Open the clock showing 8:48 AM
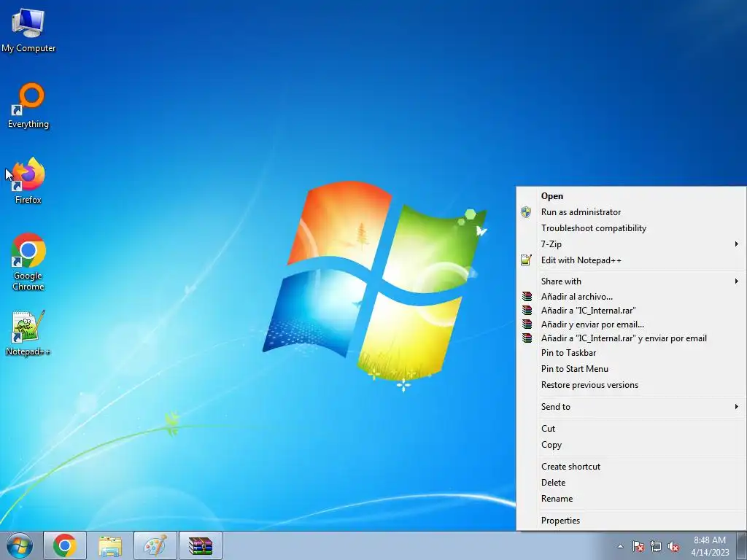The height and width of the screenshot is (560, 747). (710, 546)
